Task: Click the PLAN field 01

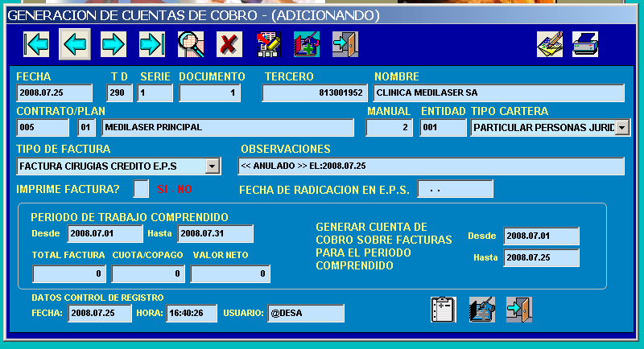Action: point(86,127)
